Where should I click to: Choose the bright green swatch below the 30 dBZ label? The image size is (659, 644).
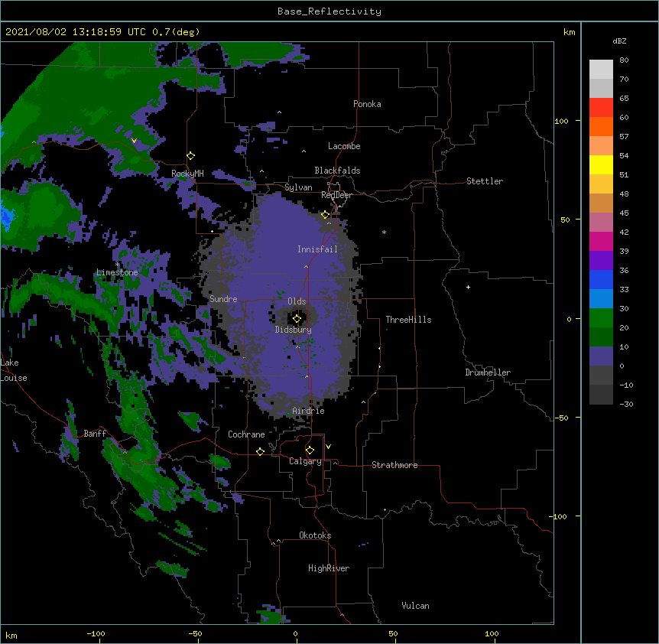tap(601, 318)
